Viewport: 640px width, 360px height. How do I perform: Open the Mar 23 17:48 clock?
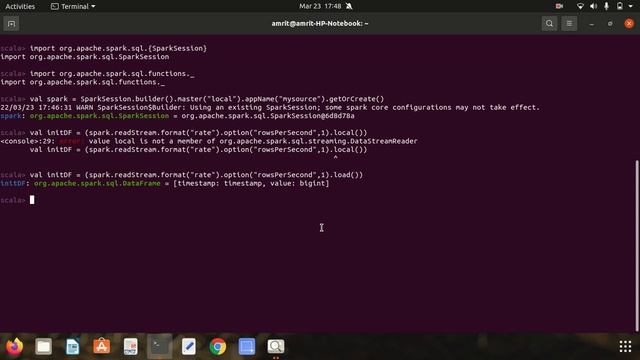pyautogui.click(x=320, y=6)
